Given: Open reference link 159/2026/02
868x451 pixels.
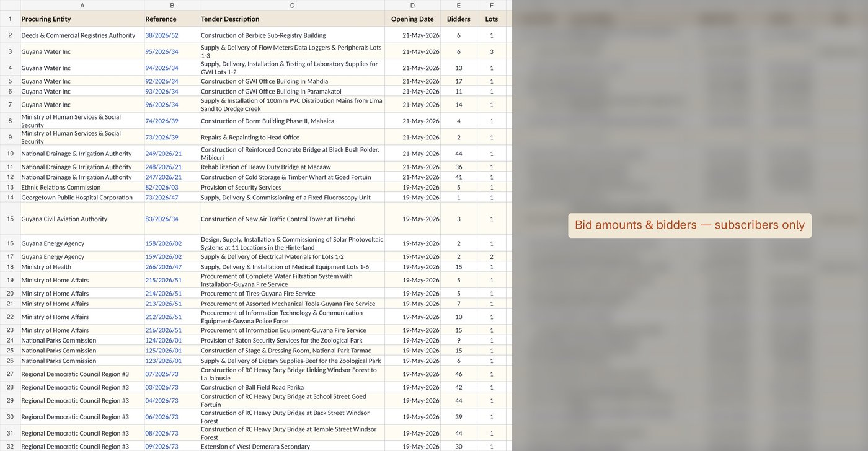Looking at the screenshot, I should [163, 256].
